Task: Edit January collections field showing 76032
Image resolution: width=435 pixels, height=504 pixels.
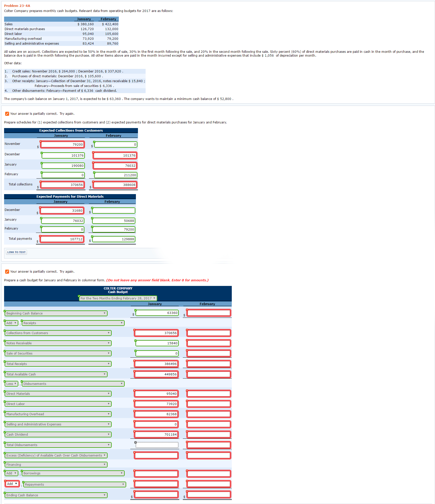Action: tap(115, 166)
